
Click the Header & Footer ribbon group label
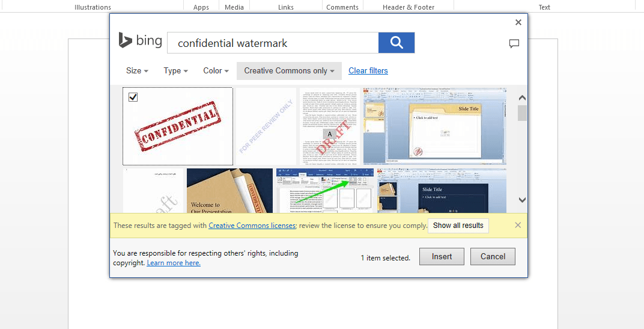409,7
